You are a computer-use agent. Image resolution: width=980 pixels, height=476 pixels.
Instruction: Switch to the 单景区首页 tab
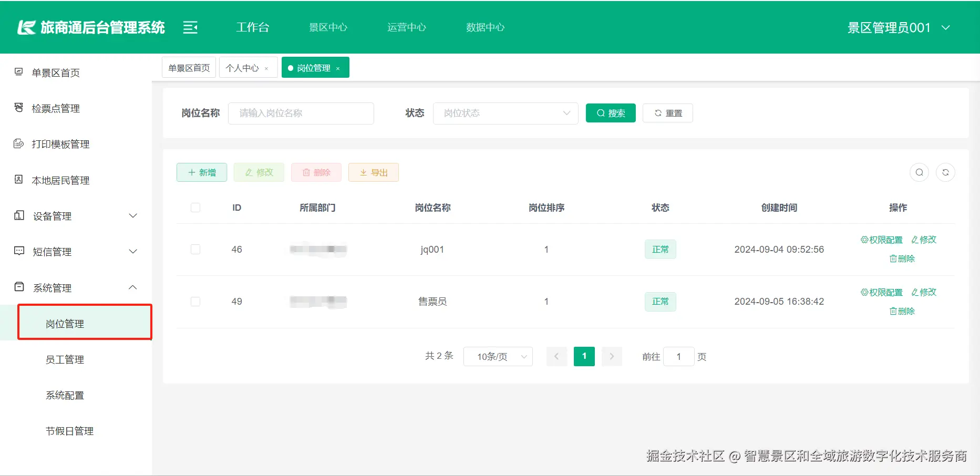point(189,68)
